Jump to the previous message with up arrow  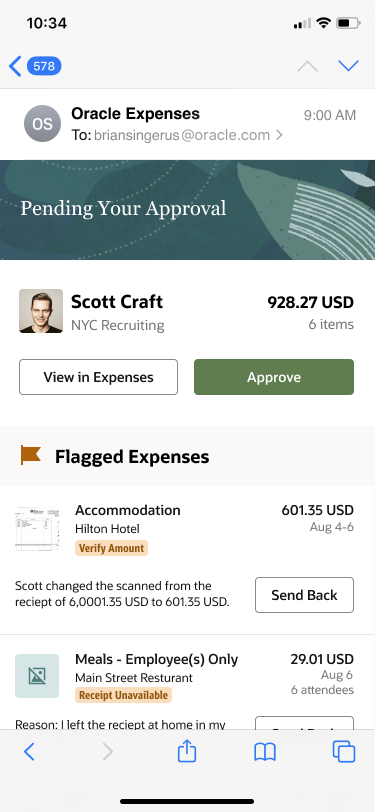[307, 66]
